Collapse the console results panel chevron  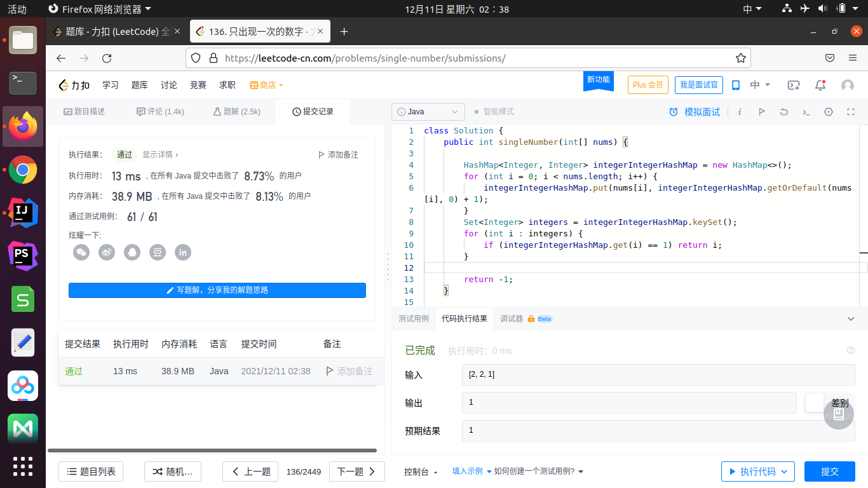click(x=851, y=319)
